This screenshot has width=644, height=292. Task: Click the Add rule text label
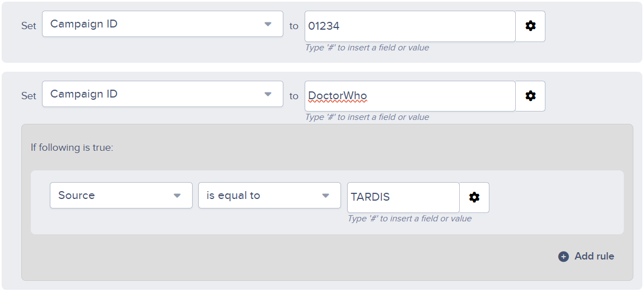(x=594, y=256)
